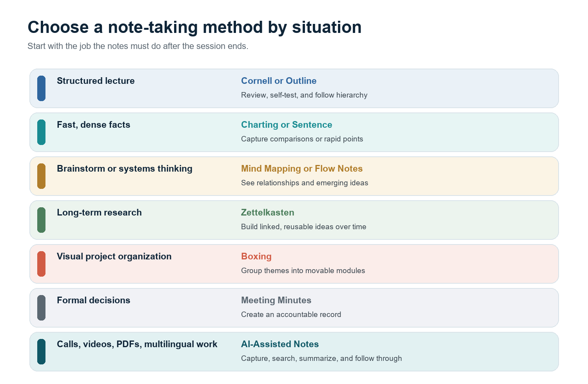Click the blue pill beside Structured lecture
The width and height of the screenshot is (588, 384).
tap(41, 88)
